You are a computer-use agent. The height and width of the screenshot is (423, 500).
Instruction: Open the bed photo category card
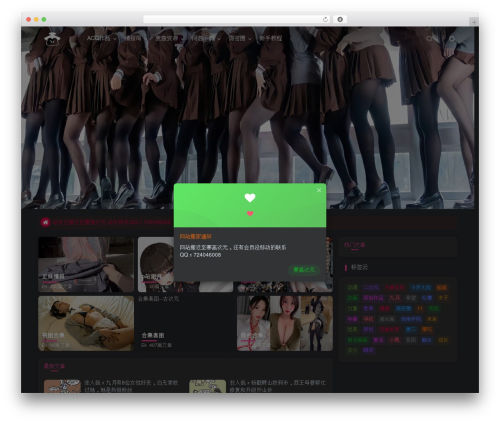86,323
